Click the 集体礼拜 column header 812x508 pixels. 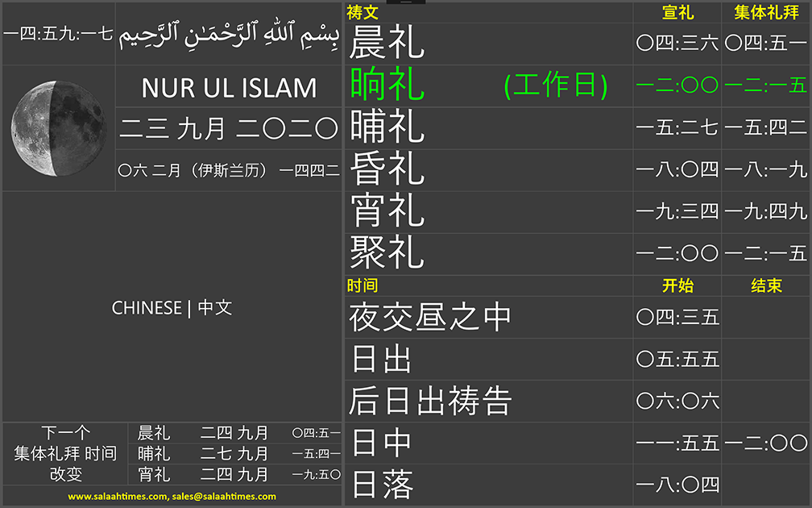765,12
